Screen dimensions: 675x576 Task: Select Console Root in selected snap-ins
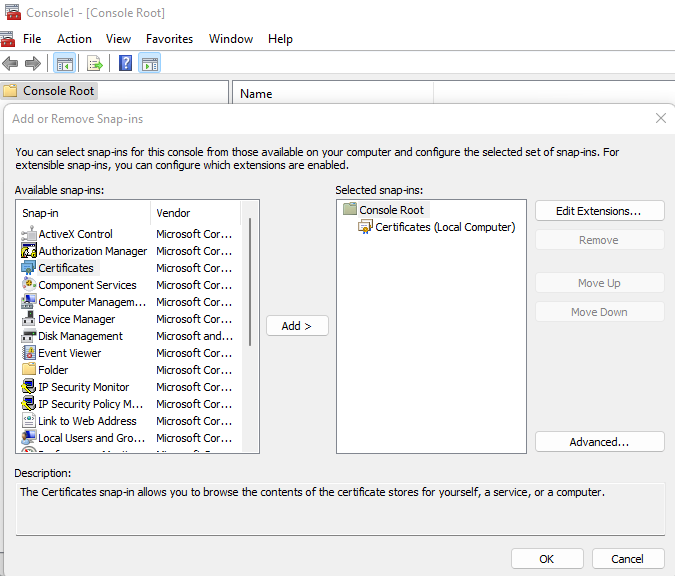tap(391, 210)
